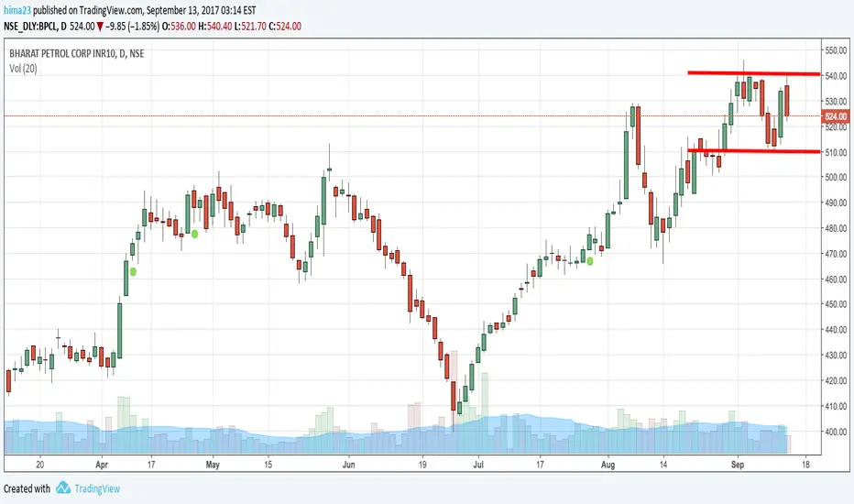Screen dimensions: 854x504
Task: Click the TradingView logo icon
Action: [x=63, y=488]
